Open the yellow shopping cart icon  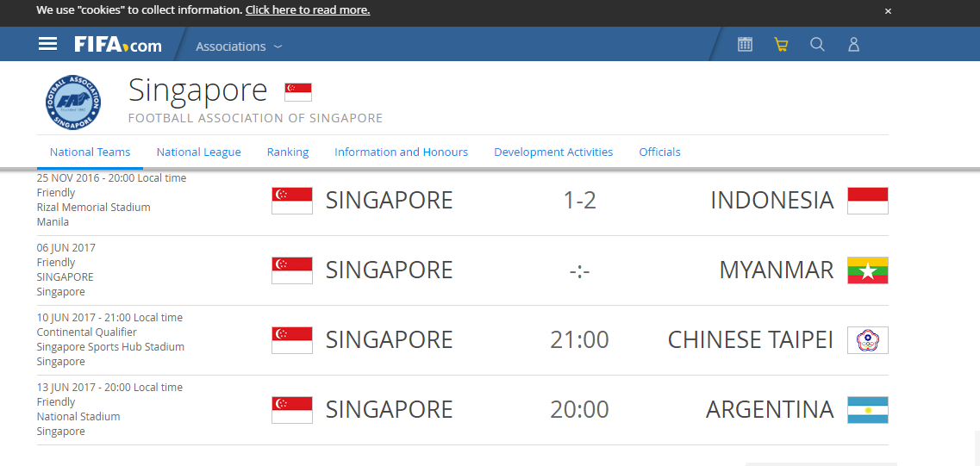click(781, 44)
